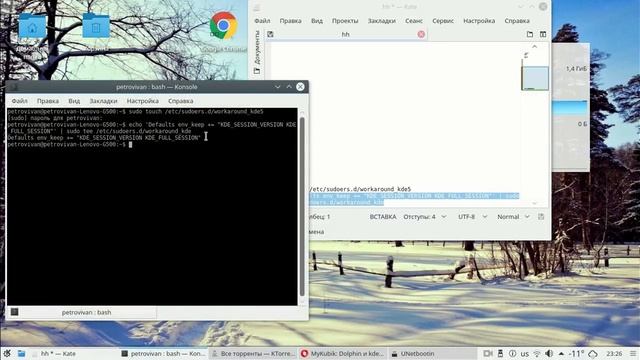640x360 pixels.
Task: Open Документы side panel in Kate
Action: (x=257, y=52)
